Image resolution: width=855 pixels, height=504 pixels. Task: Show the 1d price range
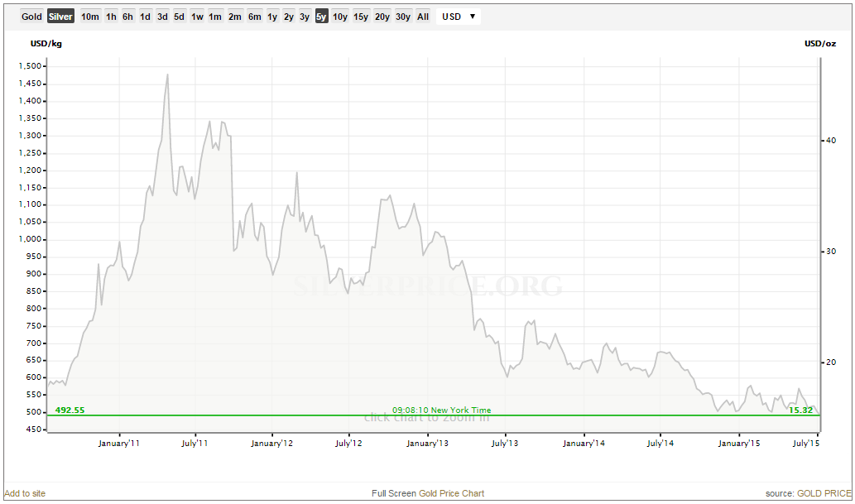tap(145, 17)
